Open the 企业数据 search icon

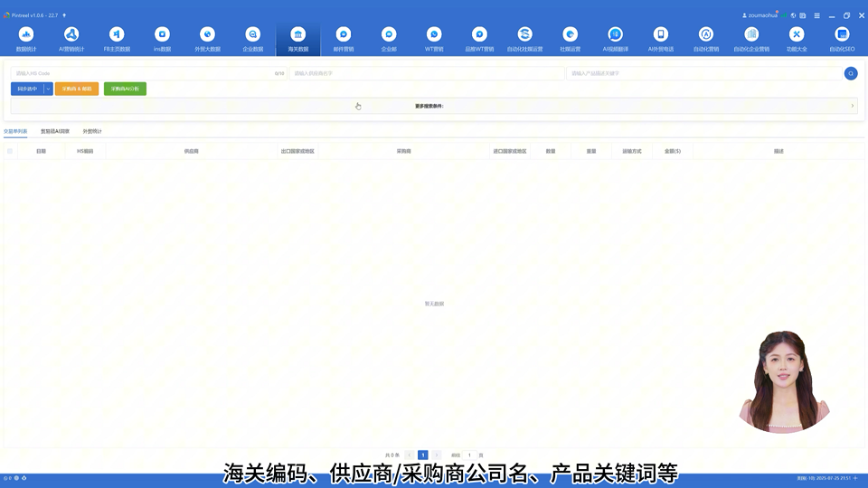point(253,34)
